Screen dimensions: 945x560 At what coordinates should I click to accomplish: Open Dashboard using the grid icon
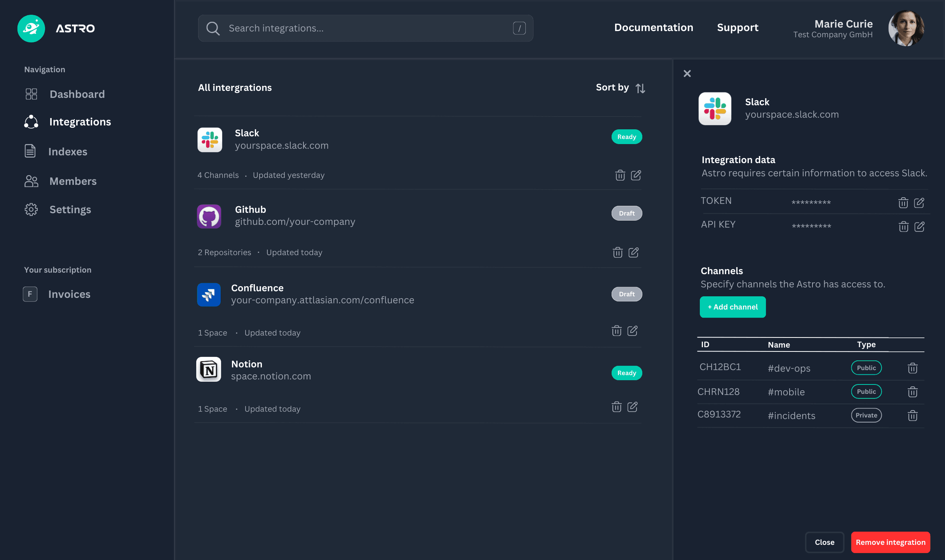(31, 94)
